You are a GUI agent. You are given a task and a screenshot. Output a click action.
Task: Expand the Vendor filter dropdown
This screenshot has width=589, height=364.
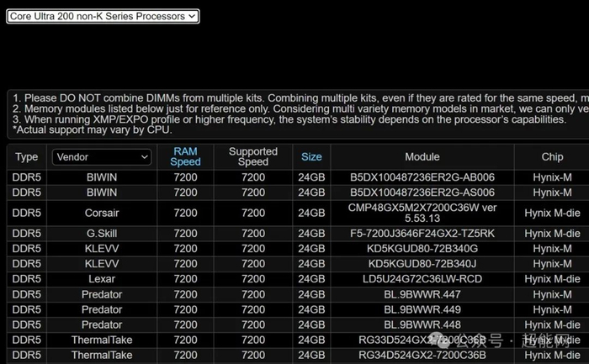102,157
